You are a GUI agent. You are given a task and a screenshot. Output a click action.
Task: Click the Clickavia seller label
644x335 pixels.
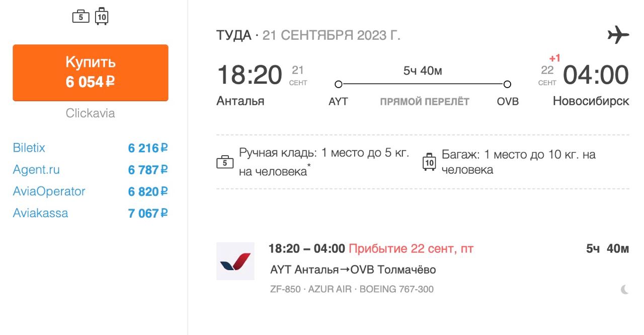(91, 113)
